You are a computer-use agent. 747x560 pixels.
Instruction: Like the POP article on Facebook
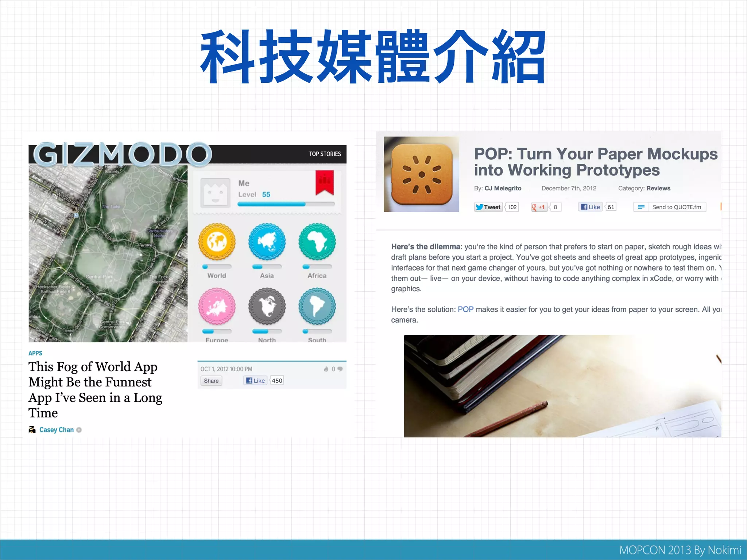click(x=590, y=207)
